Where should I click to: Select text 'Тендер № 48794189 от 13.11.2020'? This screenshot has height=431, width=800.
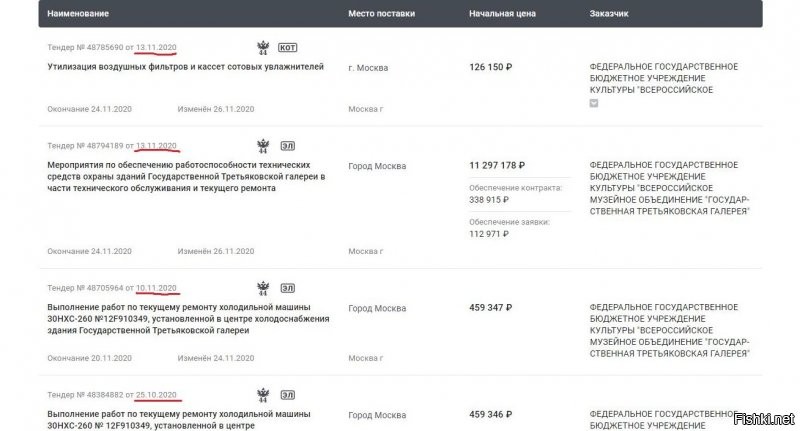(x=112, y=146)
